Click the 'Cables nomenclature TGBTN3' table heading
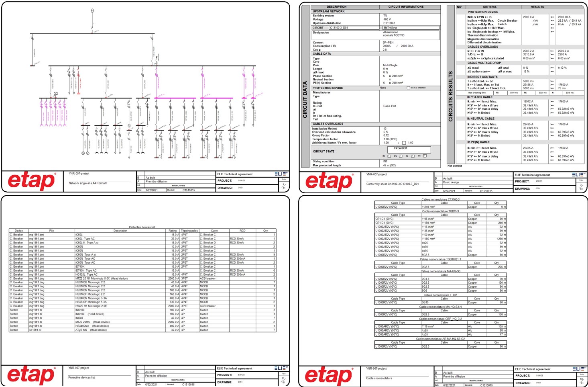The width and height of the screenshot is (588, 387). (x=440, y=211)
